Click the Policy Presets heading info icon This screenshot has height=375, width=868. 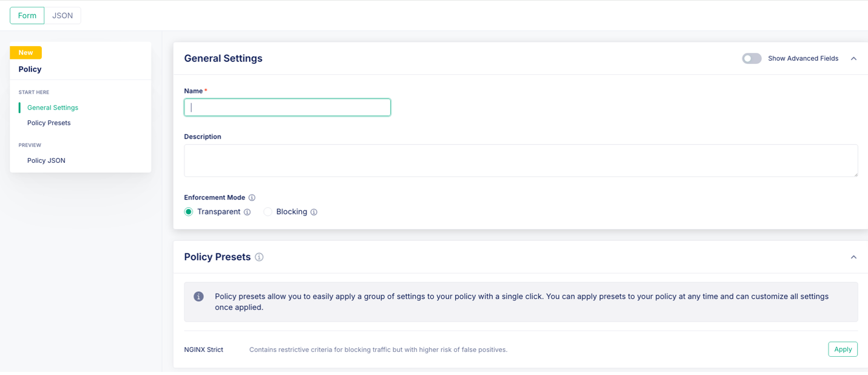[x=259, y=257]
